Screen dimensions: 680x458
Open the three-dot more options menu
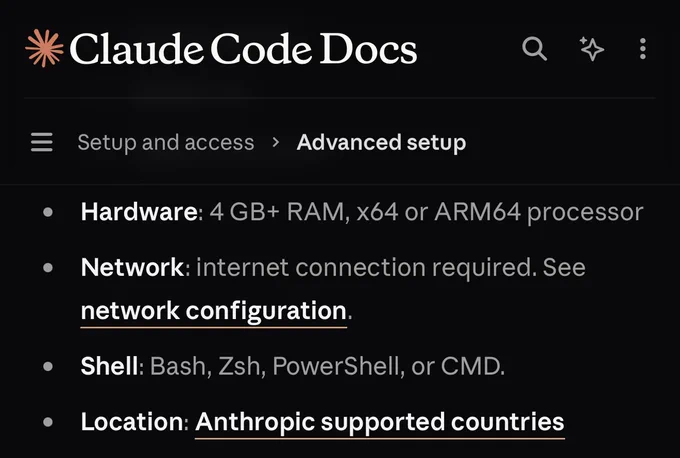pyautogui.click(x=643, y=49)
